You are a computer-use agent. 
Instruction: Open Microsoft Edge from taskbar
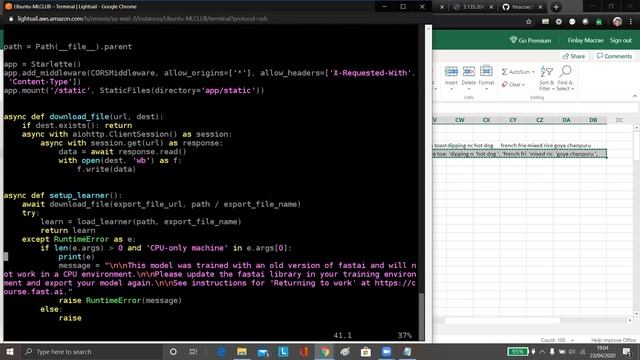pyautogui.click(x=221, y=351)
